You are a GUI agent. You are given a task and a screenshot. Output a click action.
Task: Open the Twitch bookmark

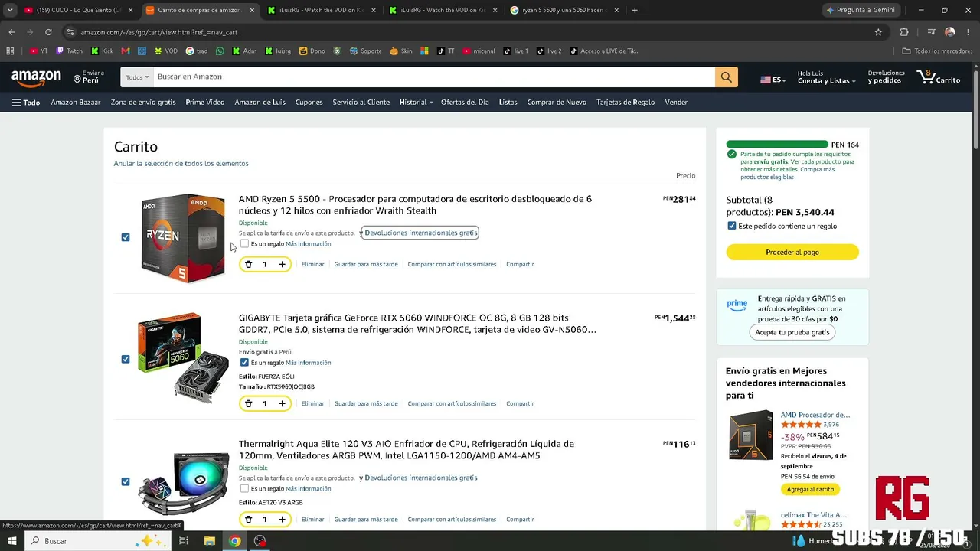click(70, 51)
